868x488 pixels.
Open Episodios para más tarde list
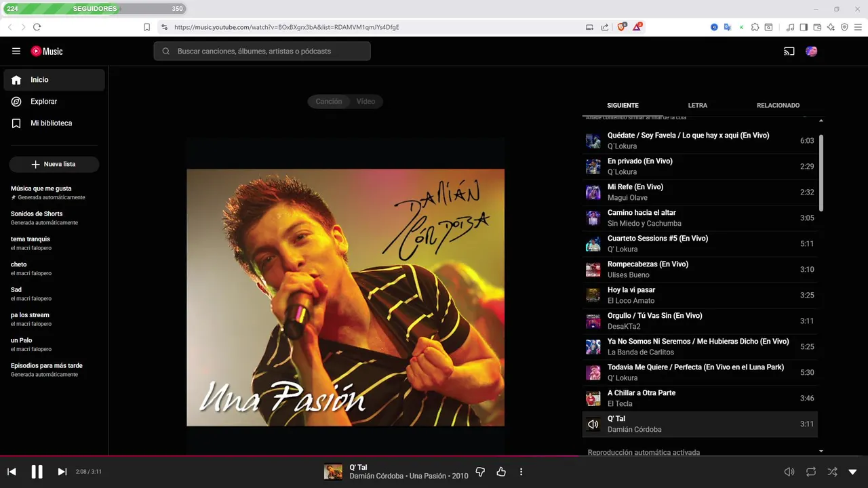54,369
